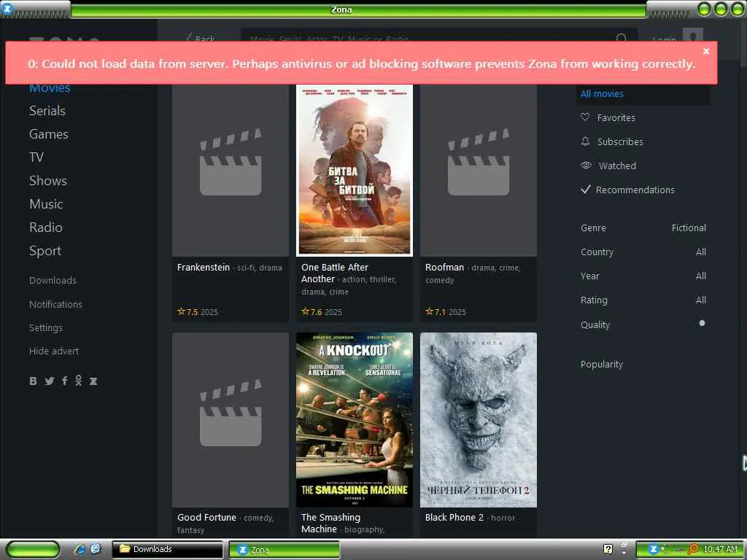The height and width of the screenshot is (560, 747).
Task: Click the Zona system tray icon
Action: pos(654,550)
